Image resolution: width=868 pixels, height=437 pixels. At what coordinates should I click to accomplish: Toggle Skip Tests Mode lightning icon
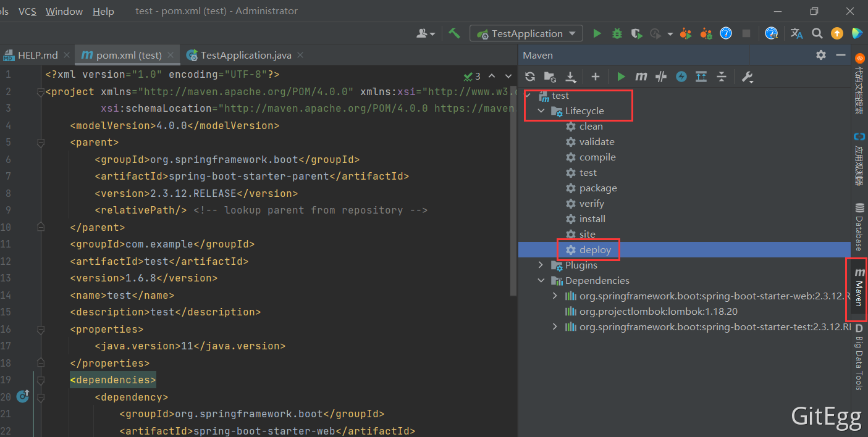tap(681, 77)
